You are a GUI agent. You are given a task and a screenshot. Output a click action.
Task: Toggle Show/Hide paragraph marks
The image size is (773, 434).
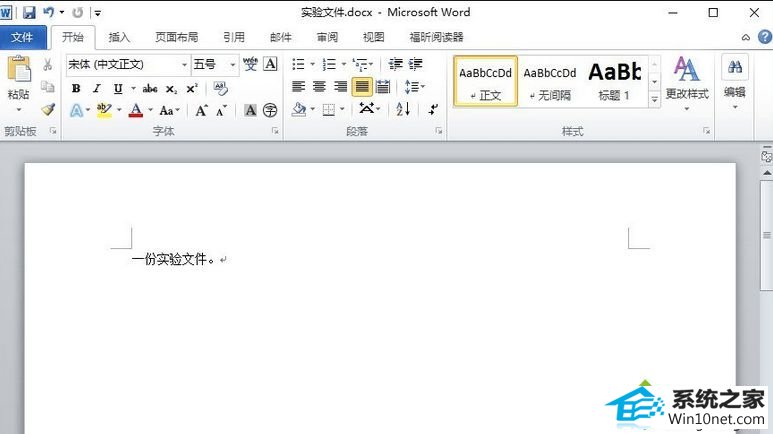click(433, 109)
